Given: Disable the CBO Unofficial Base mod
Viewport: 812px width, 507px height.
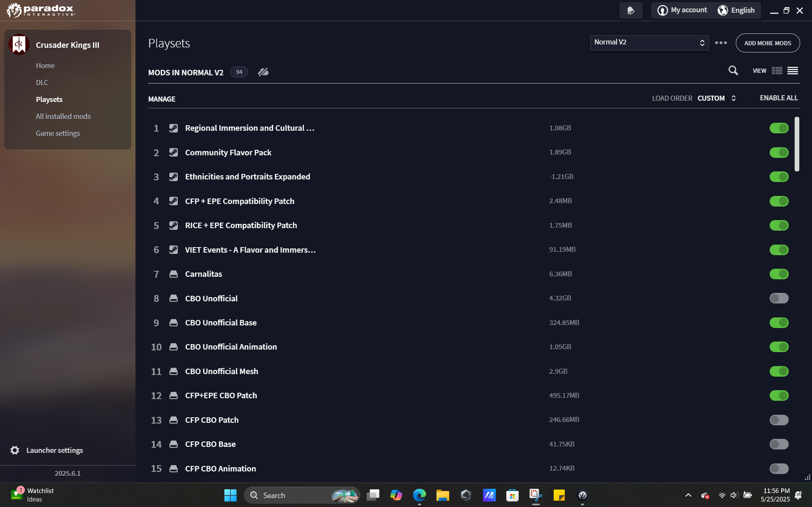Looking at the screenshot, I should coord(779,322).
